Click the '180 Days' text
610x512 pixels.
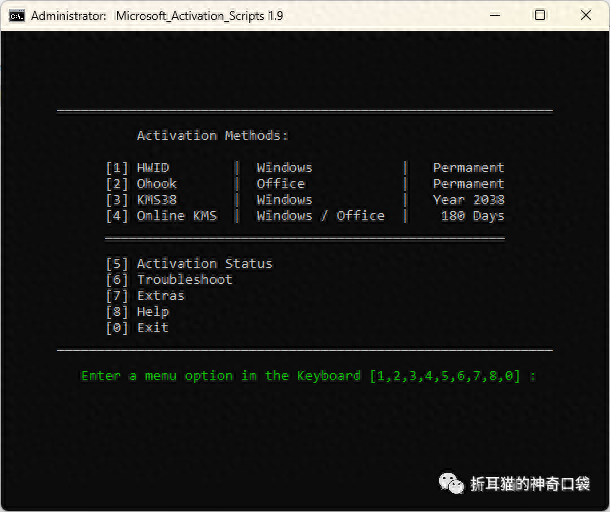coord(473,216)
